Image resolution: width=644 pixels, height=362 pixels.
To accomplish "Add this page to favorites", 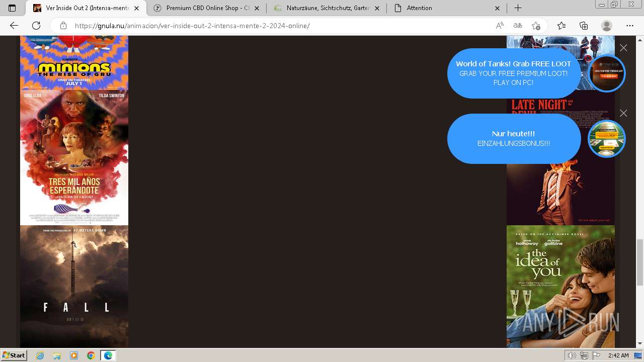I will tap(536, 26).
